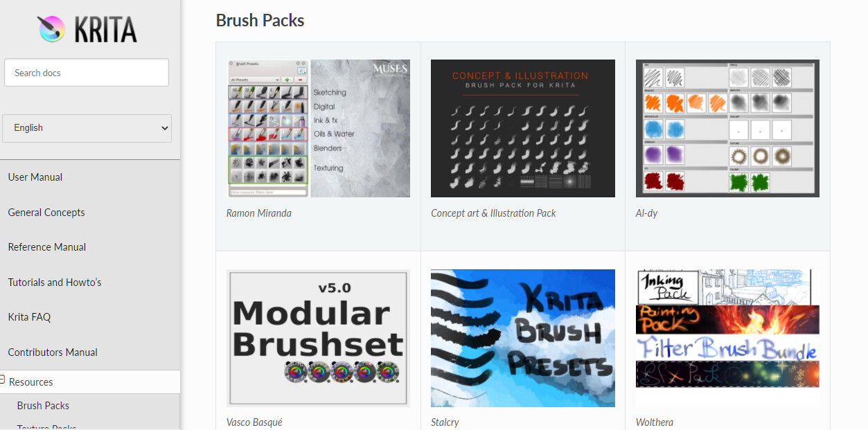Collapse the Resources tree expander icon
The width and height of the screenshot is (868, 430).
click(3, 379)
